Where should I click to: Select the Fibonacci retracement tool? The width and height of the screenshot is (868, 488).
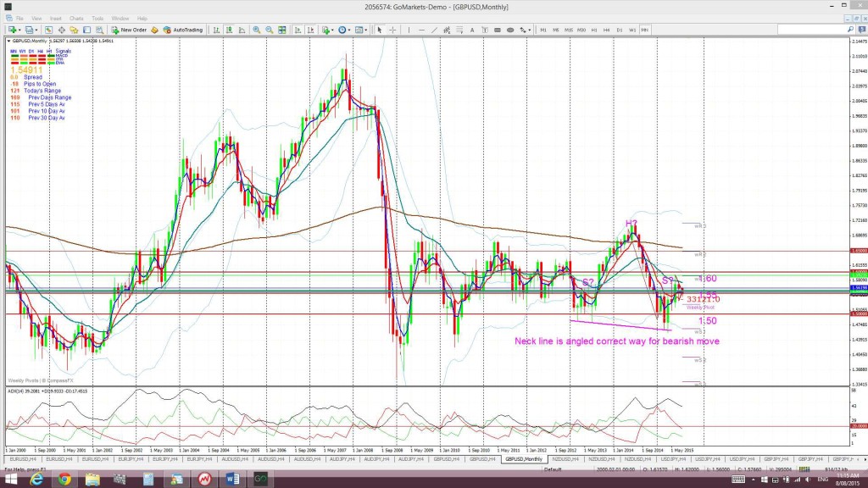coord(459,30)
